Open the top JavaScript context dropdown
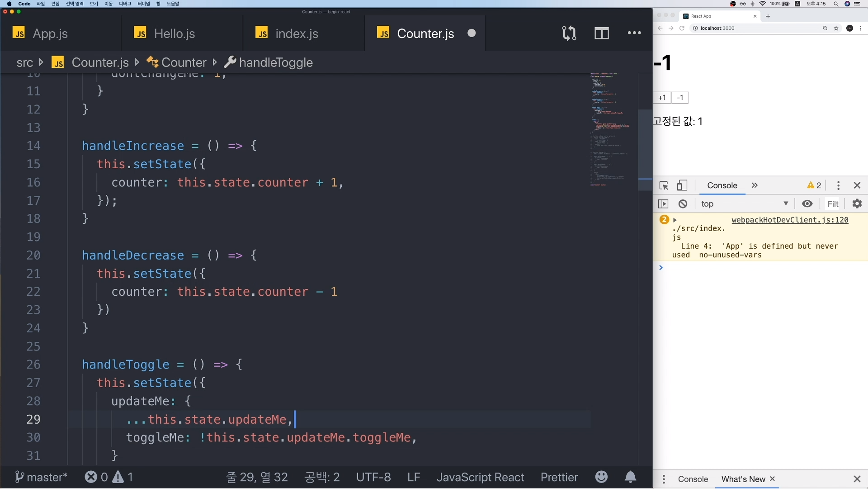Image resolution: width=868 pixels, height=497 pixels. pos(744,204)
